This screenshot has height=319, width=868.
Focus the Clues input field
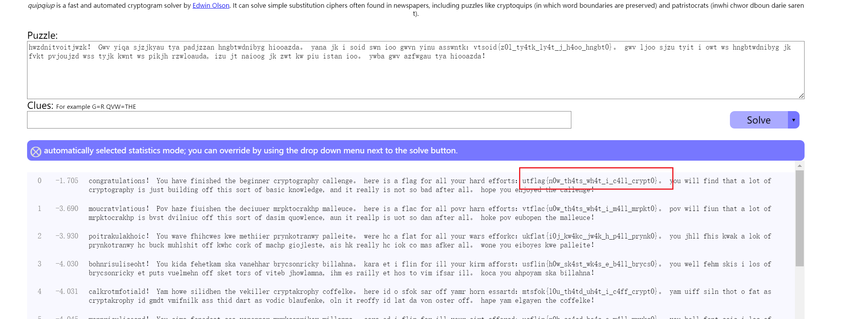click(299, 120)
